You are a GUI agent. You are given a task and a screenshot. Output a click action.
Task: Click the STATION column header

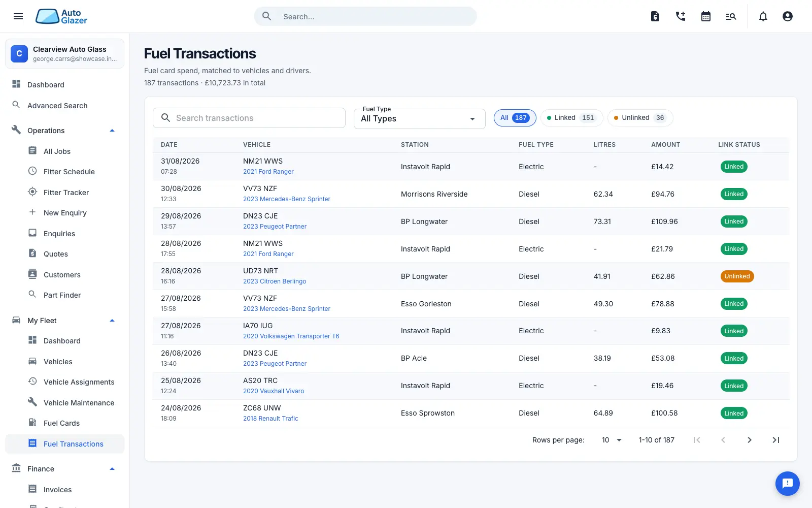[415, 145]
